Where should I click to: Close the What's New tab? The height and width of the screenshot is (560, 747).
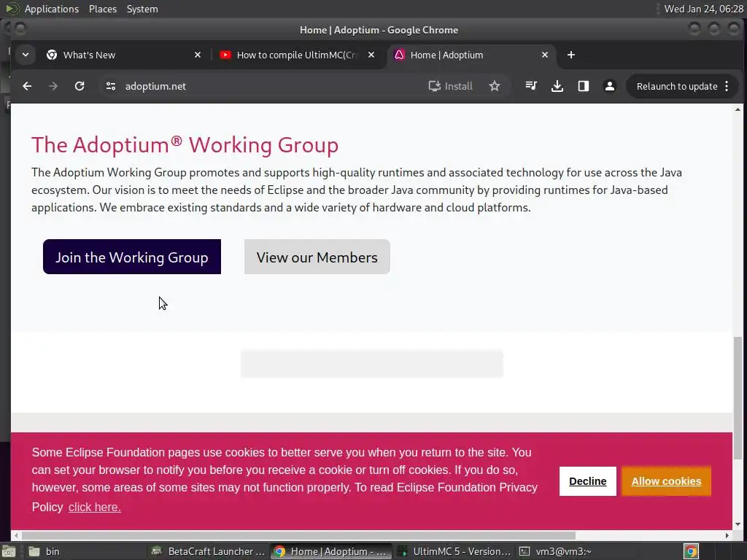pos(198,55)
